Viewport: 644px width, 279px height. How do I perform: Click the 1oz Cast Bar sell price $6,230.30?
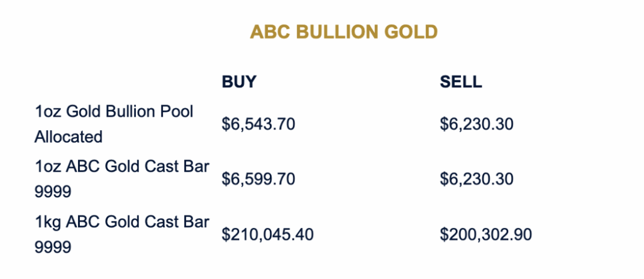coord(477,179)
